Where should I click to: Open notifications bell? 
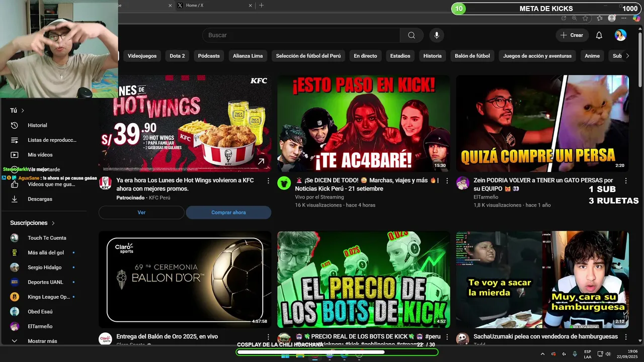(599, 35)
